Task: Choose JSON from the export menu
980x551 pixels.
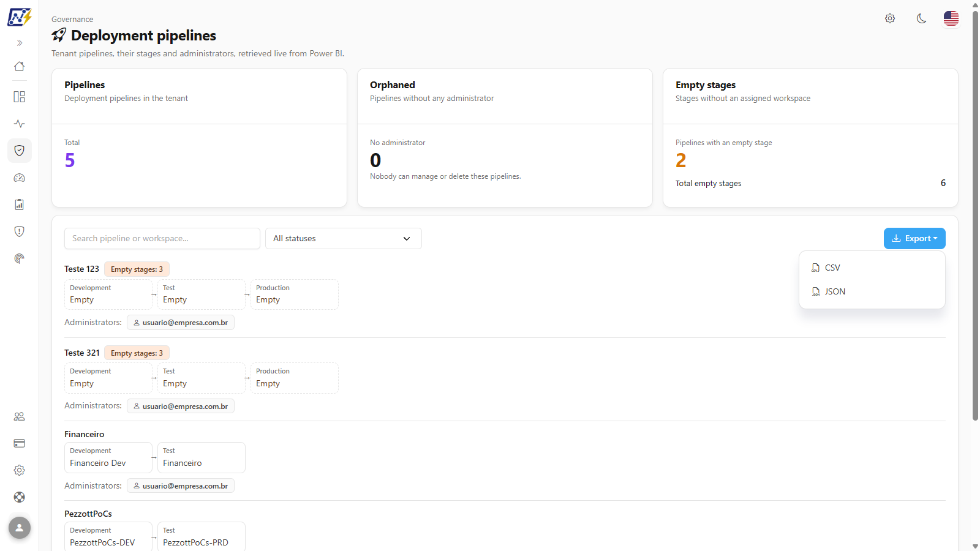Action: pos(872,291)
